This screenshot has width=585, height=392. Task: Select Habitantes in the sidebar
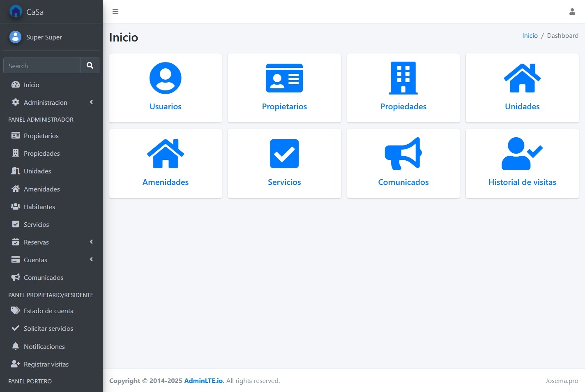click(39, 207)
